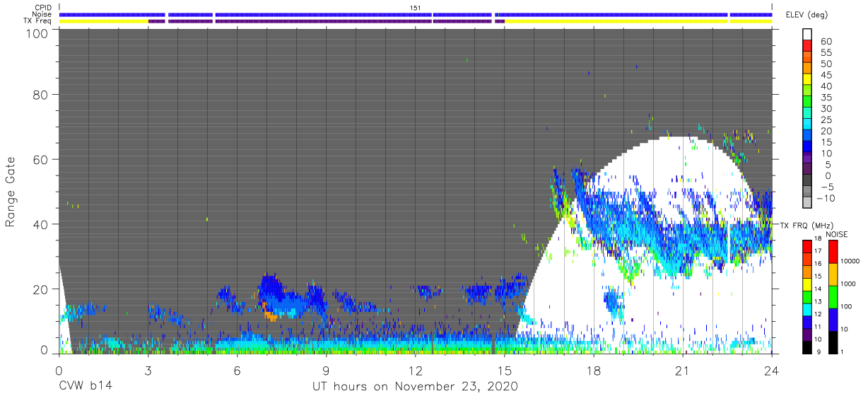
Task: Select y-axis tick label '80'
Action: pyautogui.click(x=40, y=93)
